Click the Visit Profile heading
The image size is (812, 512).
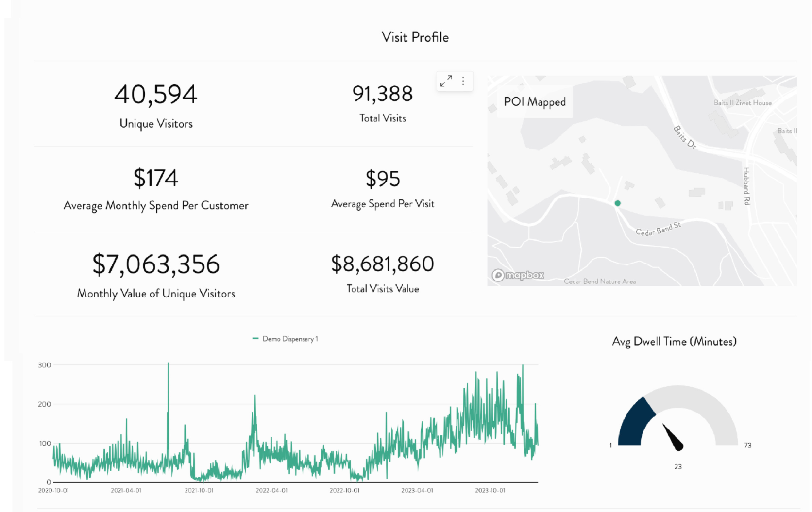coord(415,37)
